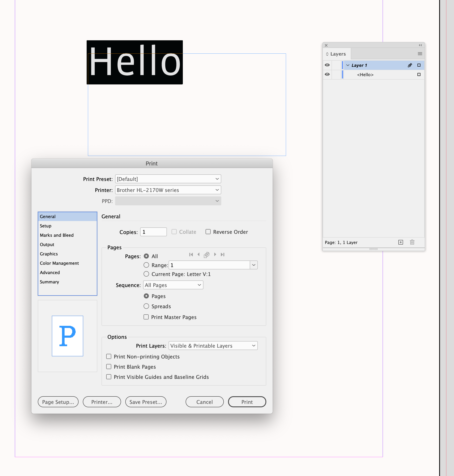The image size is (454, 476).
Task: Click the delete layer trash icon
Action: pos(412,242)
